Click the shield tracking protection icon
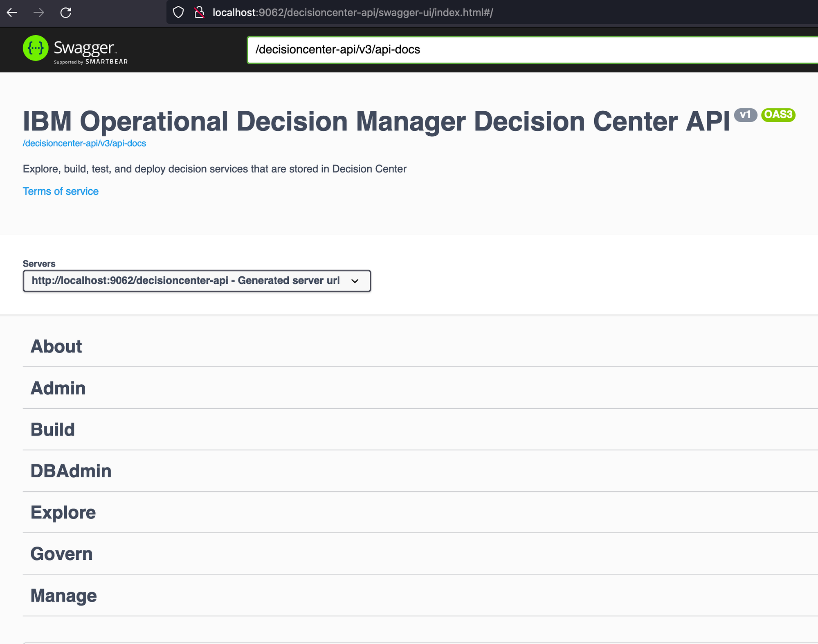The image size is (818, 644). pos(178,13)
